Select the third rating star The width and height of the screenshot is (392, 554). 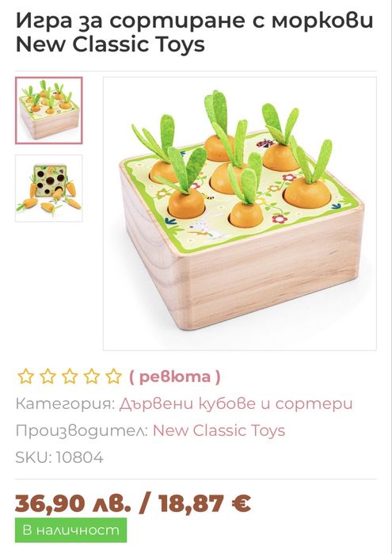tap(70, 376)
